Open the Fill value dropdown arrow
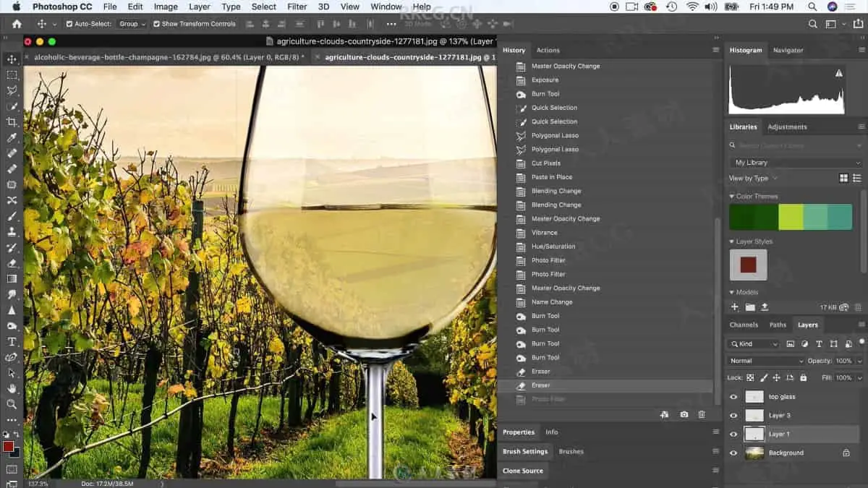The width and height of the screenshot is (868, 488). point(859,377)
